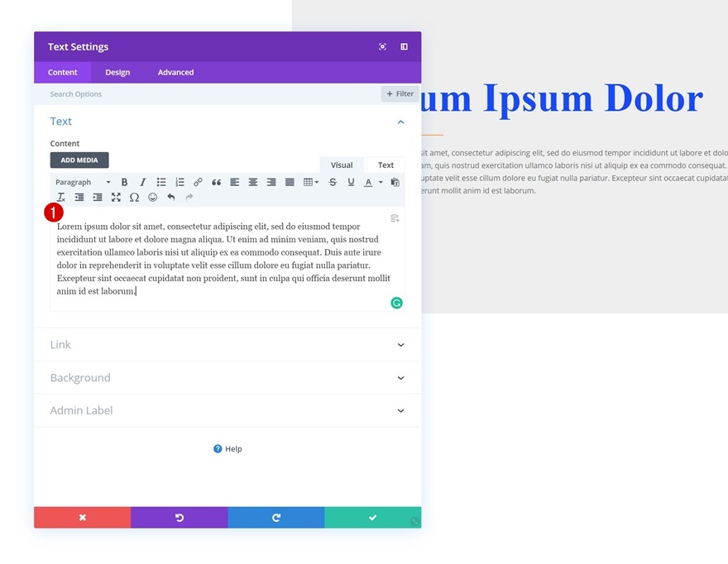Toggle bold formatting in editor toolbar
Image resolution: width=728 pixels, height=564 pixels.
pyautogui.click(x=124, y=182)
